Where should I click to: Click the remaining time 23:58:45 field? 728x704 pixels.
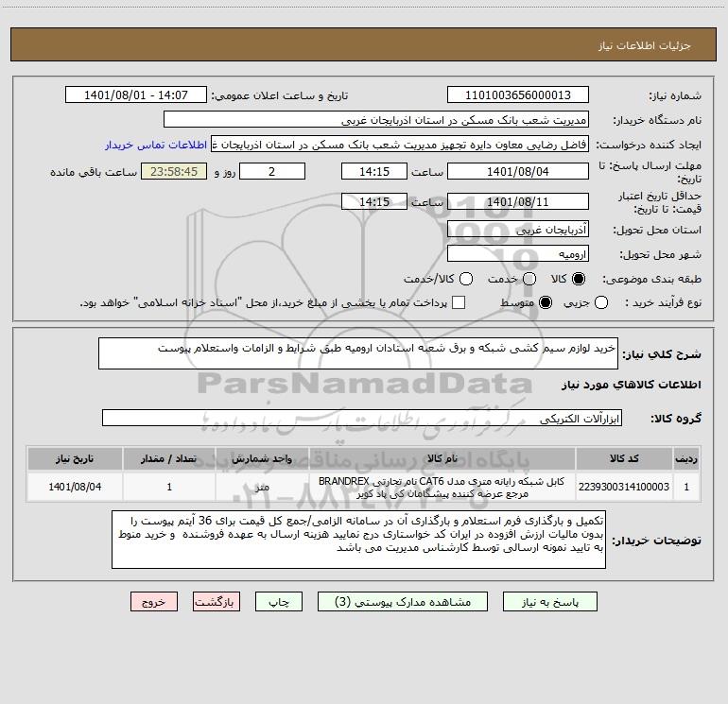point(174,171)
